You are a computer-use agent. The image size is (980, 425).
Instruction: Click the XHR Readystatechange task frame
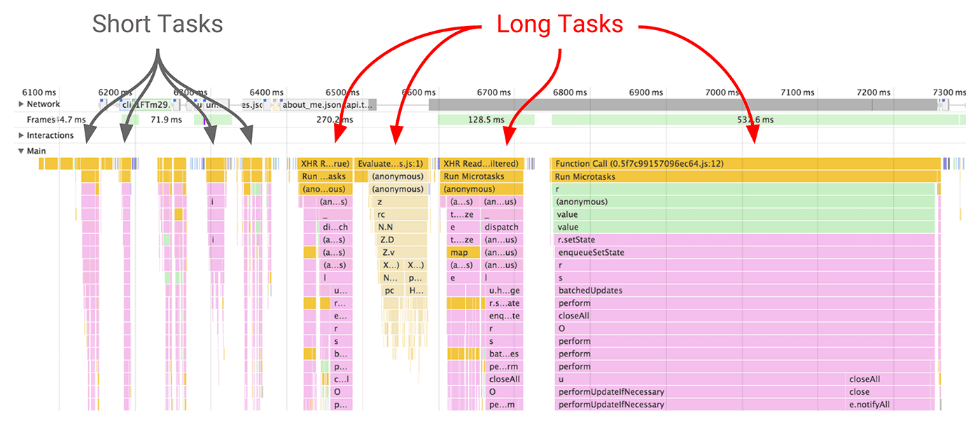pyautogui.click(x=480, y=163)
